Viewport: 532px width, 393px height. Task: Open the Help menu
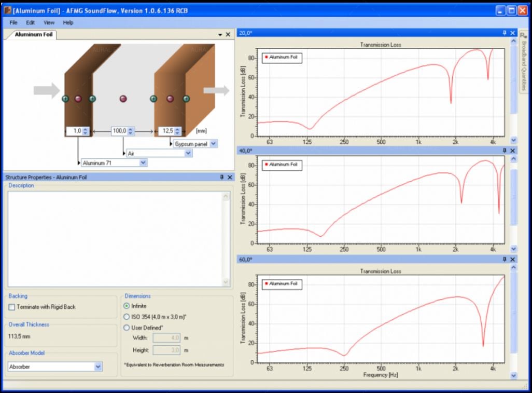68,23
